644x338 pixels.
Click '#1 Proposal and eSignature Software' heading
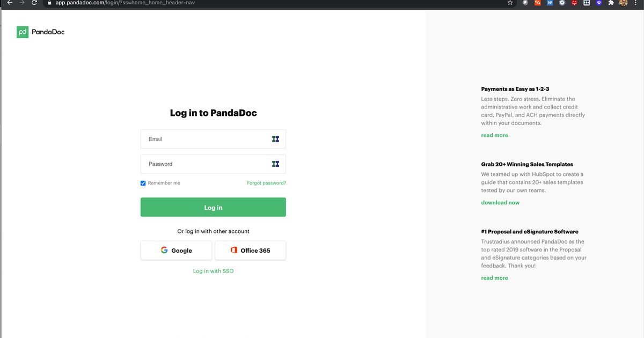(x=530, y=232)
